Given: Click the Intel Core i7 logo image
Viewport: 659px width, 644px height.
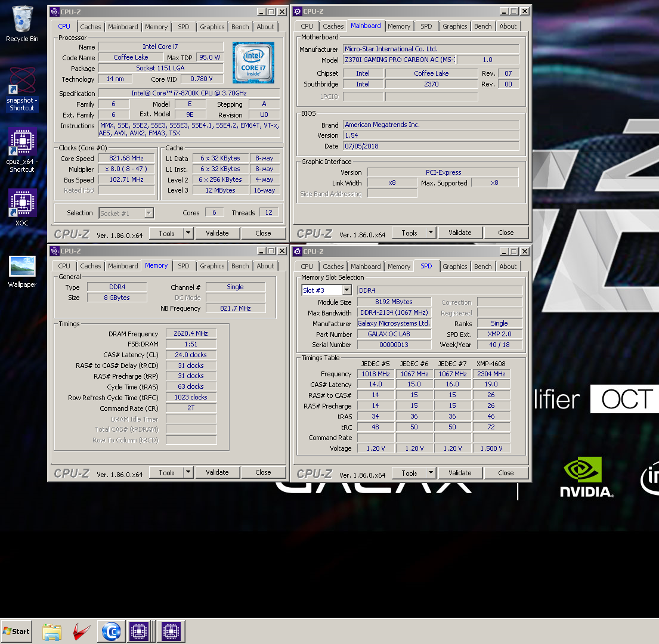Looking at the screenshot, I should coord(253,62).
